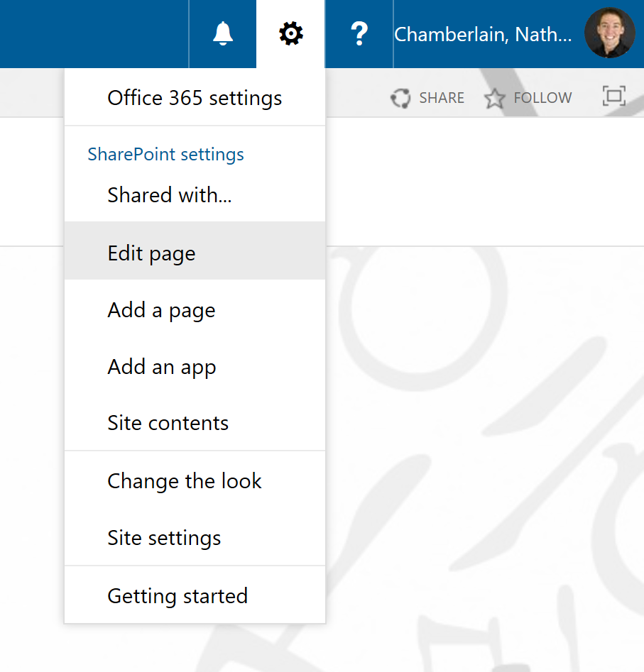
Task: Select Add an app
Action: pyautogui.click(x=162, y=367)
